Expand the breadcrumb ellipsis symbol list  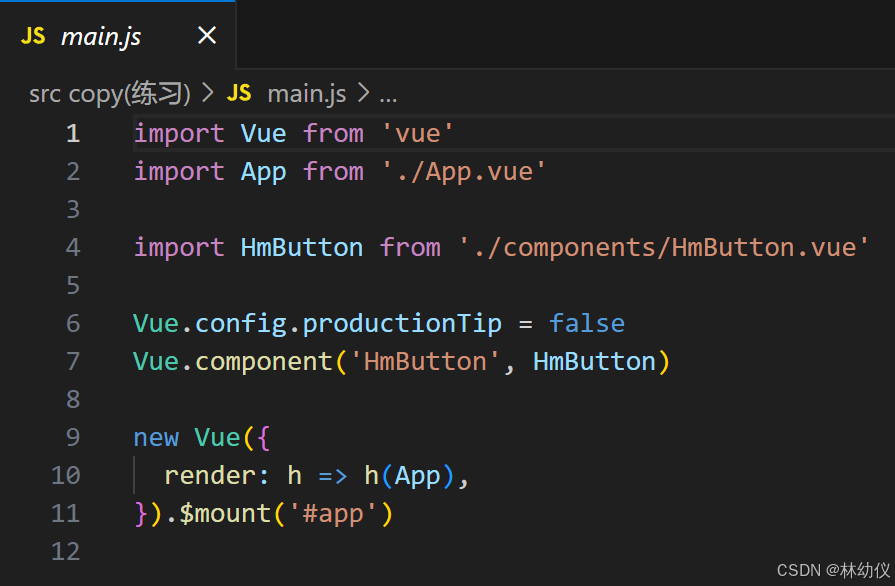tap(388, 97)
